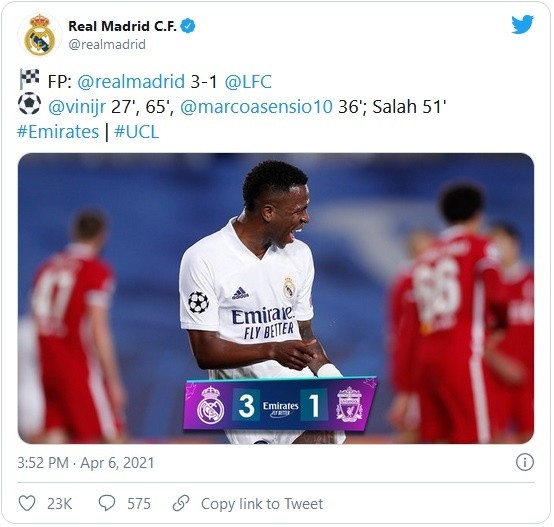Open the @LFC mention link

click(248, 82)
